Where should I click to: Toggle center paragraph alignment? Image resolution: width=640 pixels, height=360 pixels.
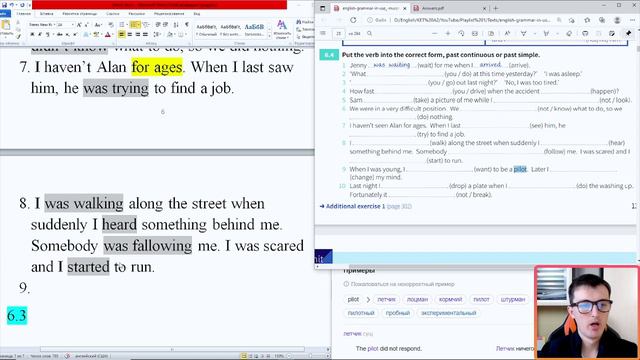[x=130, y=35]
